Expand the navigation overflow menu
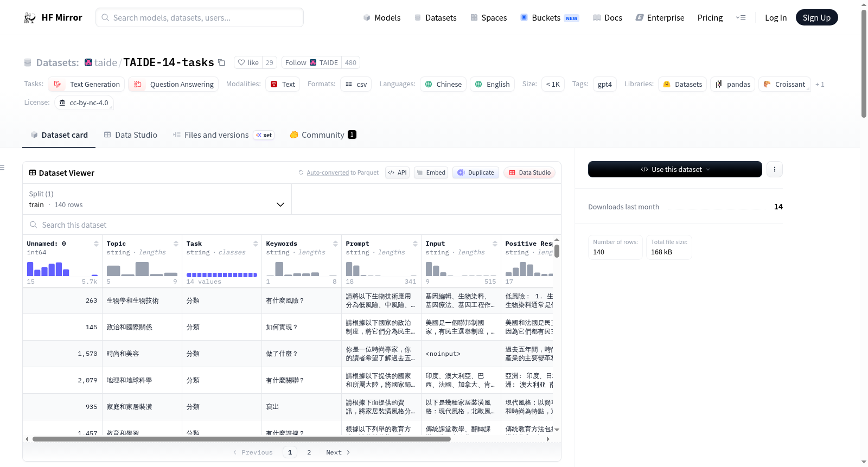Screen dimensions: 868x467 click(x=741, y=18)
